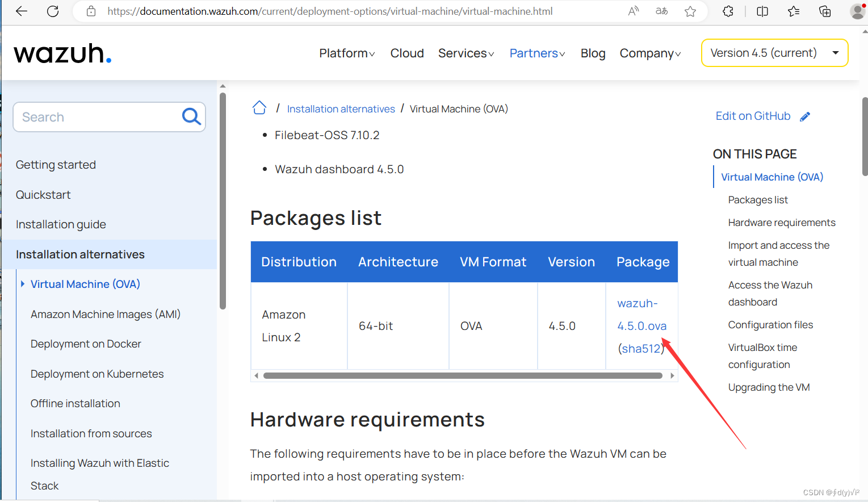Open the Cloud nav item
The height and width of the screenshot is (502, 868).
(407, 53)
